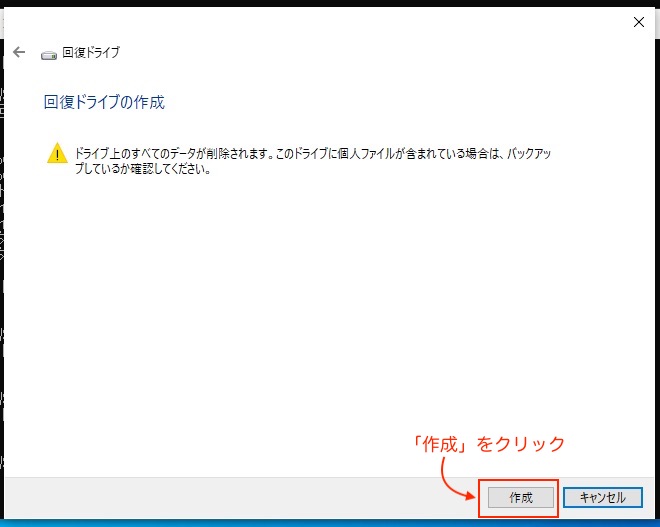Click the 作成 button

click(x=521, y=498)
